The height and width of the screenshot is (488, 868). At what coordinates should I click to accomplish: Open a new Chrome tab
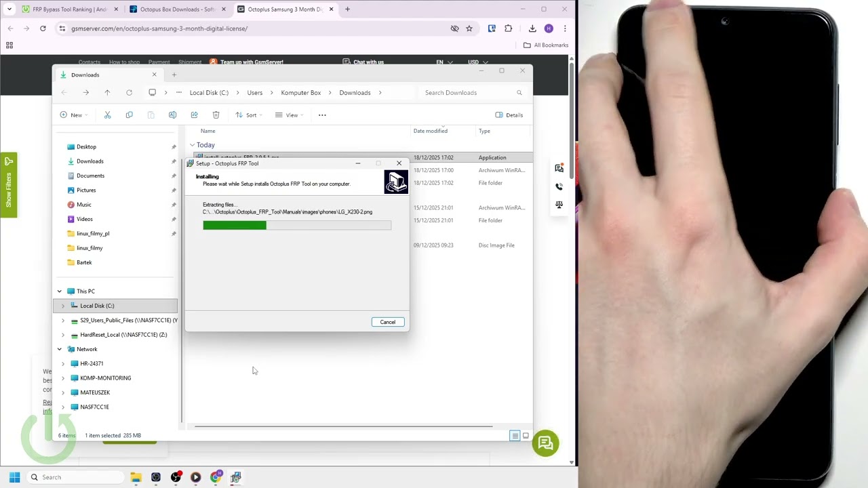pyautogui.click(x=347, y=9)
